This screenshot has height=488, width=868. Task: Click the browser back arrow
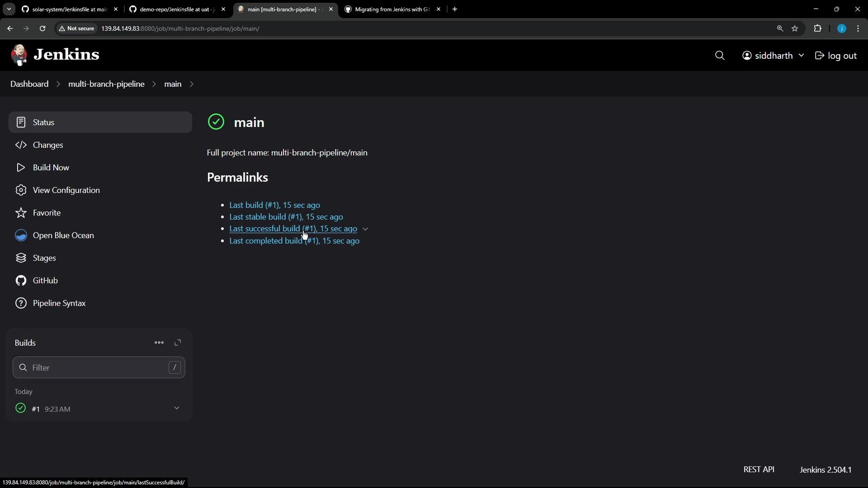(9, 28)
